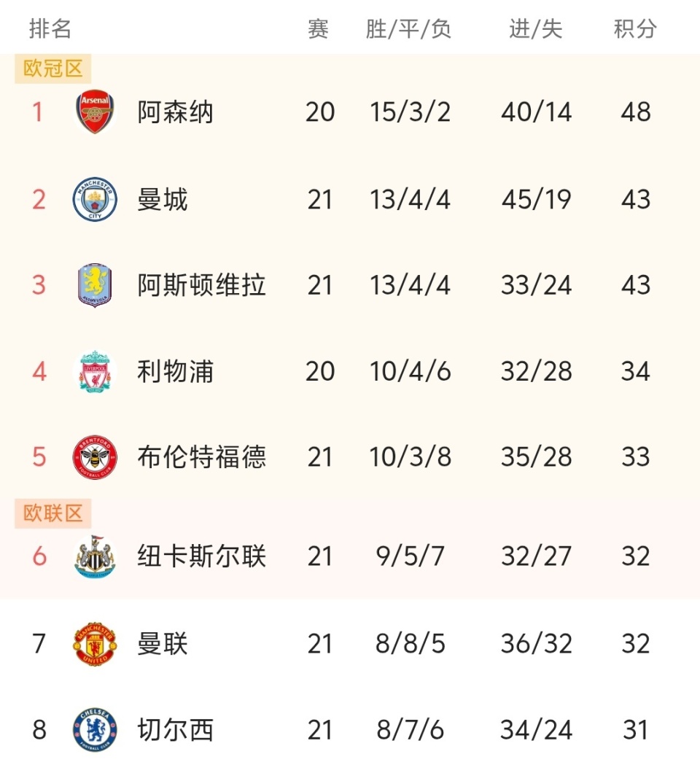
Task: Click the 欧冠区 zone label
Action: (x=52, y=69)
